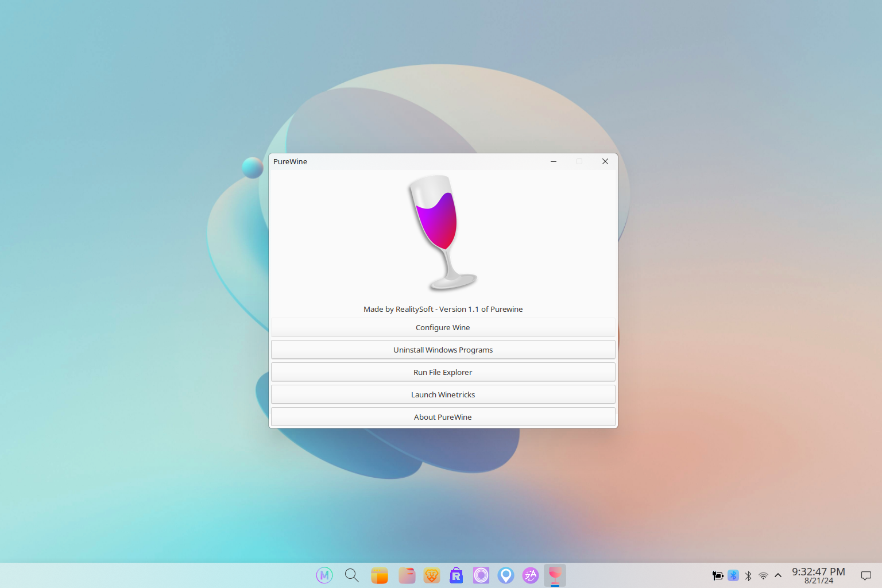Click the battery power tray icon
The width and height of the screenshot is (882, 588).
coord(718,575)
